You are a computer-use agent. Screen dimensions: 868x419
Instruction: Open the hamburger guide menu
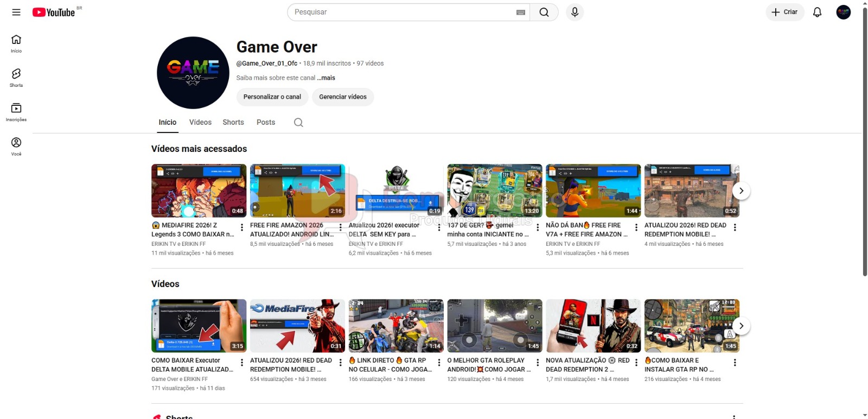coord(16,12)
